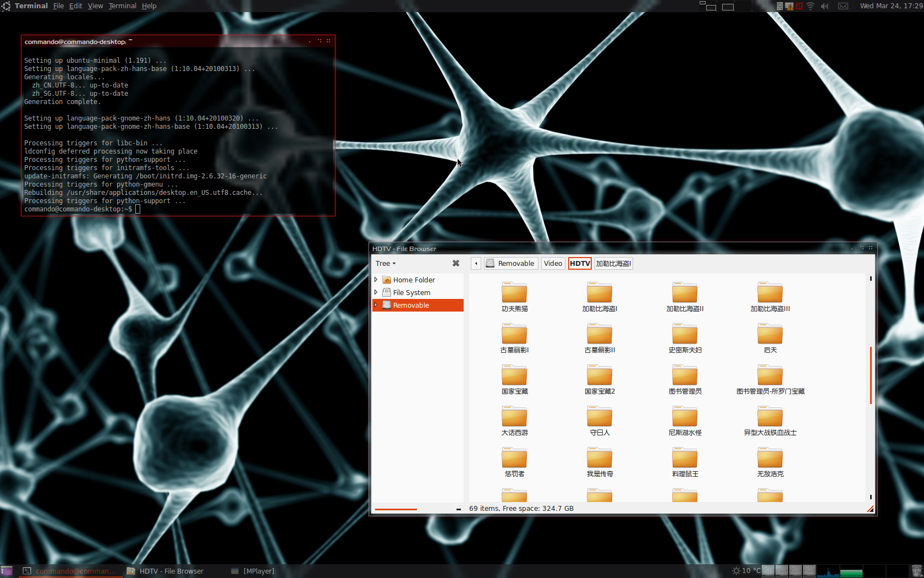Click the path bar back arrow
924x578 pixels.
point(476,263)
